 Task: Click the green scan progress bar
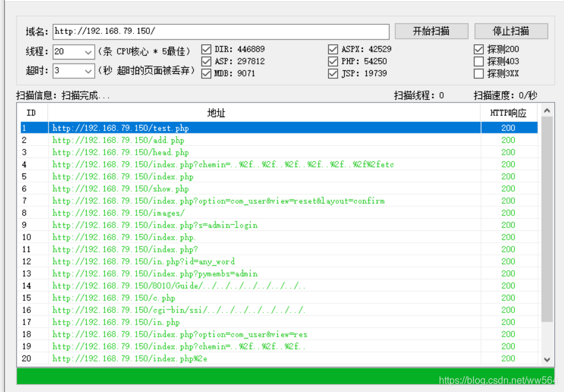click(285, 376)
